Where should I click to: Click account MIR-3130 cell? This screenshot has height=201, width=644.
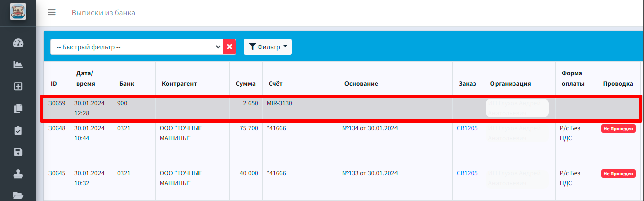tap(279, 103)
